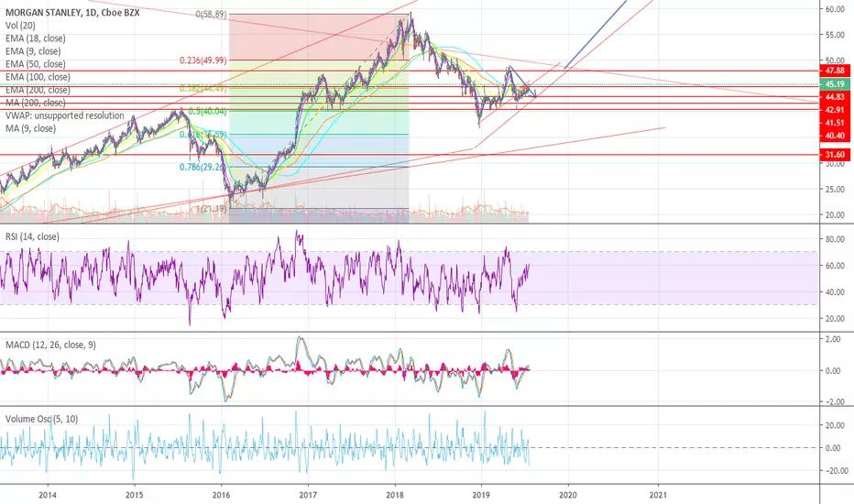
Task: Click -2.00 on the MACD scale
Action: pyautogui.click(x=835, y=401)
